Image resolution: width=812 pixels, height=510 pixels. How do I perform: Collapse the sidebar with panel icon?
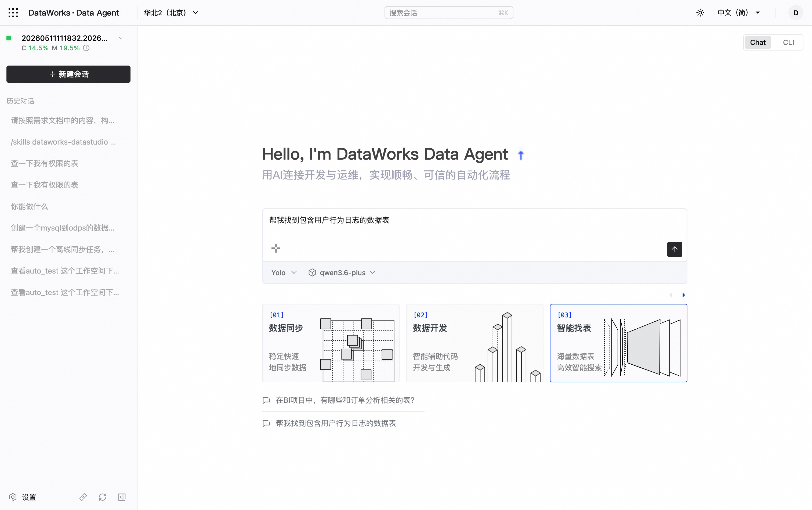pyautogui.click(x=122, y=497)
